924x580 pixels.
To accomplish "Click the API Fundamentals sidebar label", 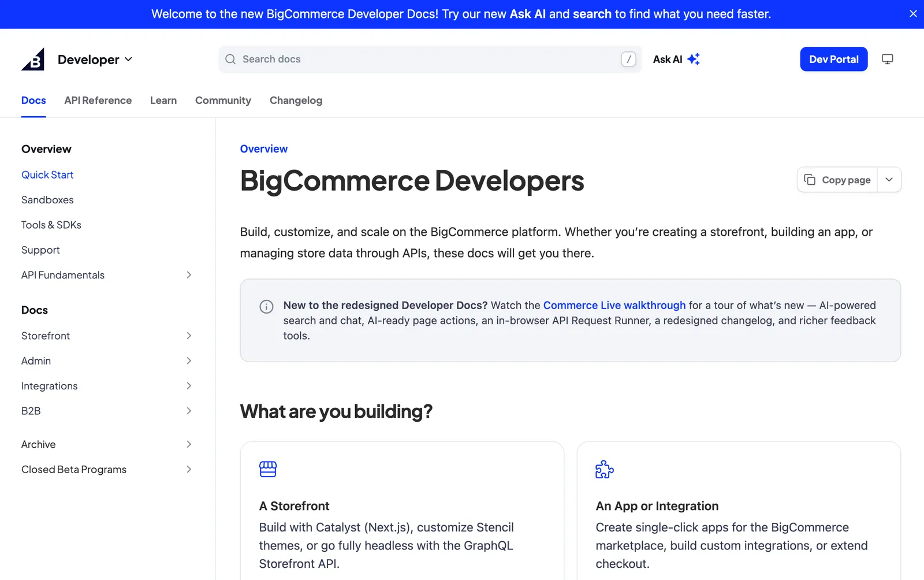I will point(63,275).
